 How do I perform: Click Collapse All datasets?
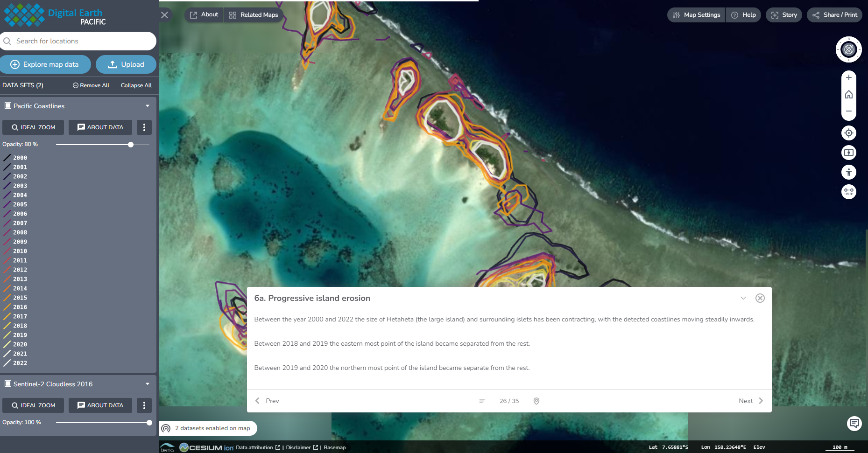pos(136,85)
